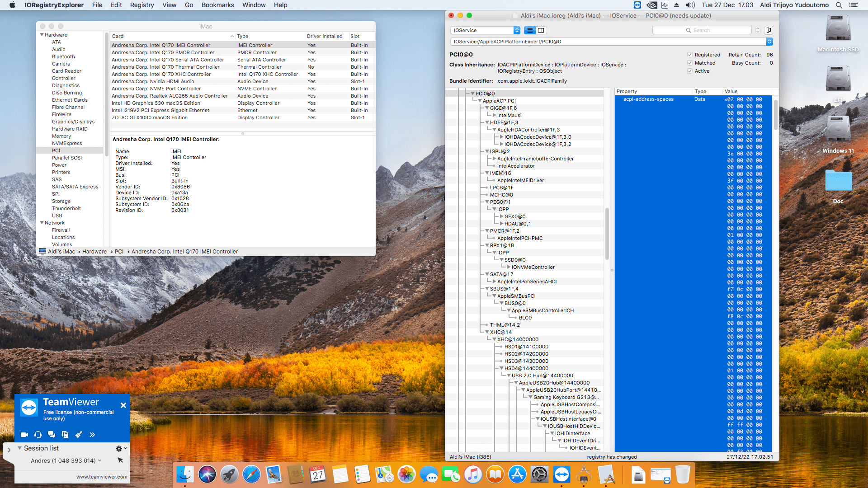This screenshot has height=488, width=868.
Task: Select the ZOTAC GTX1030 macOS Edition row
Action: click(x=242, y=117)
